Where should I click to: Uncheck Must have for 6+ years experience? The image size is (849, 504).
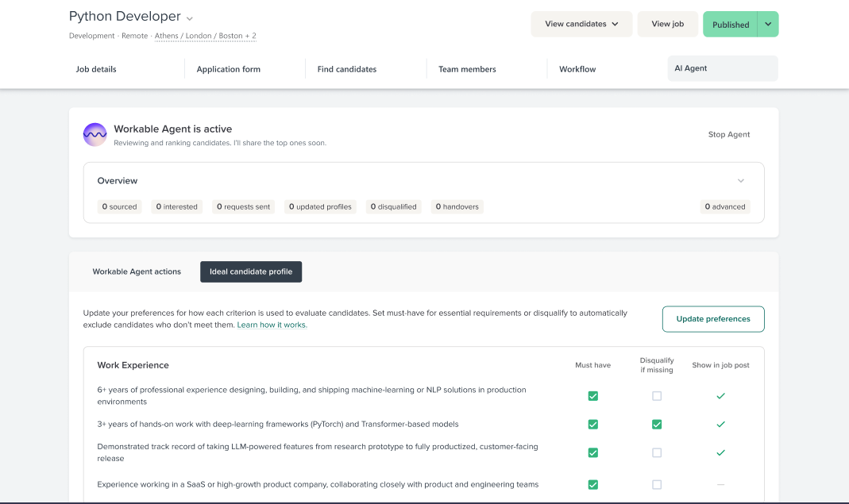(x=592, y=396)
